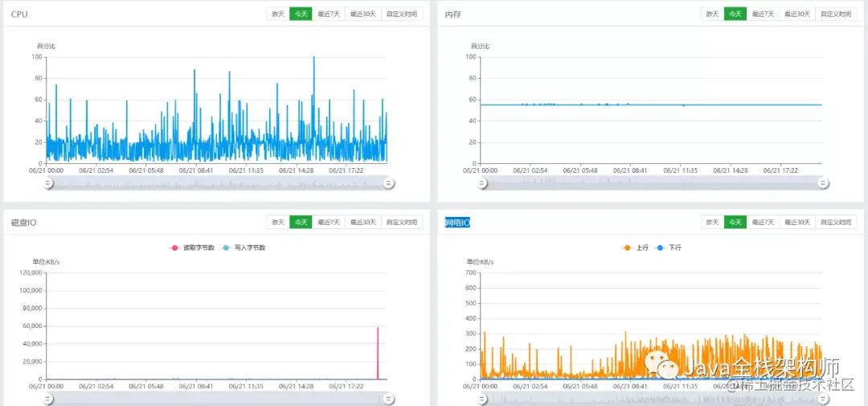Click the pink read spike in 磁盘IO chart
The height and width of the screenshot is (406, 868).
click(378, 353)
